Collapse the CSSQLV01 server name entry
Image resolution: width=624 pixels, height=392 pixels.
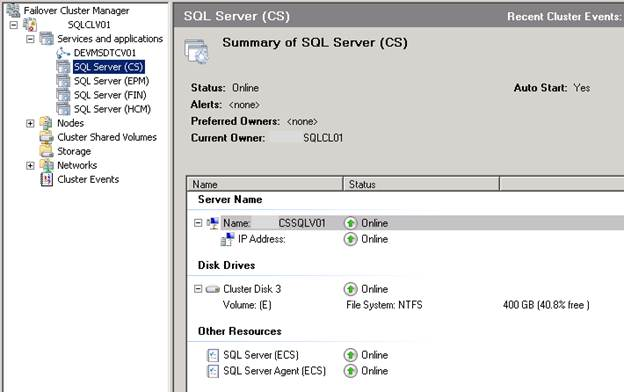pos(198,223)
